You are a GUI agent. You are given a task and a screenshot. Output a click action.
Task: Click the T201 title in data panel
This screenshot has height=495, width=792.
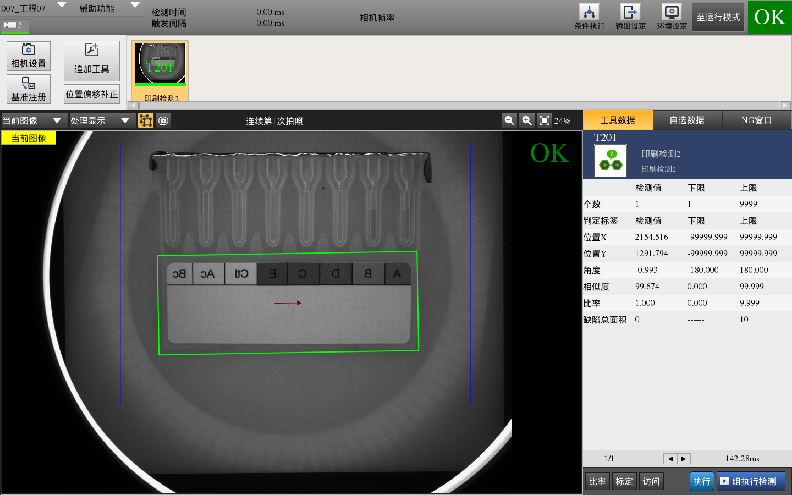click(605, 138)
